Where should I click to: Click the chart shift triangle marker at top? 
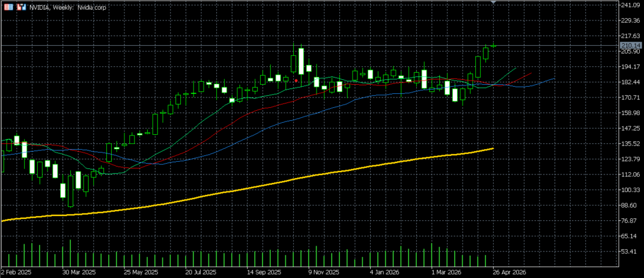(x=493, y=2)
